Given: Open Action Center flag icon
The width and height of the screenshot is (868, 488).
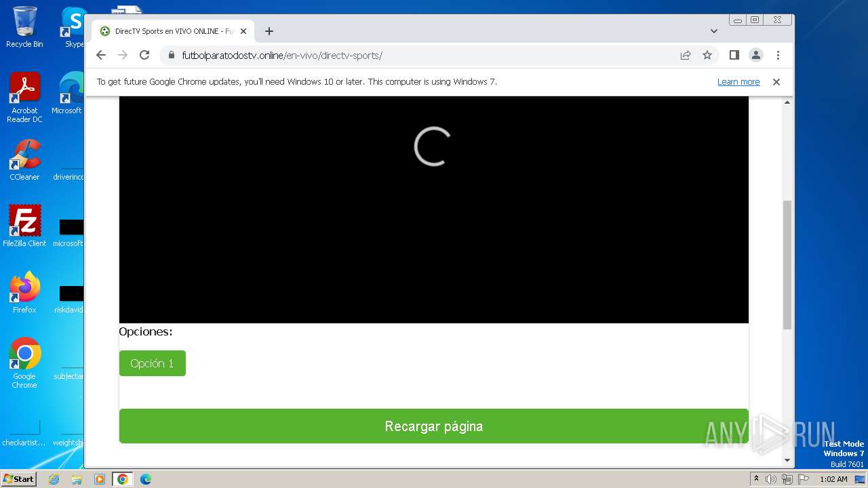Looking at the screenshot, I should (803, 479).
